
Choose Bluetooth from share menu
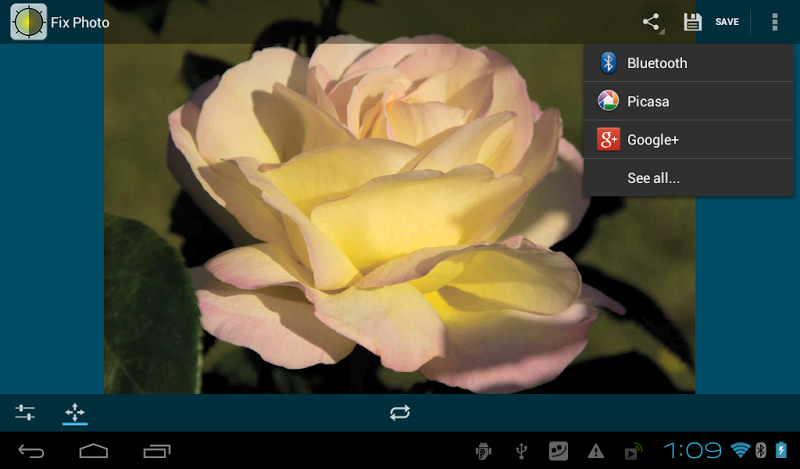(x=689, y=63)
